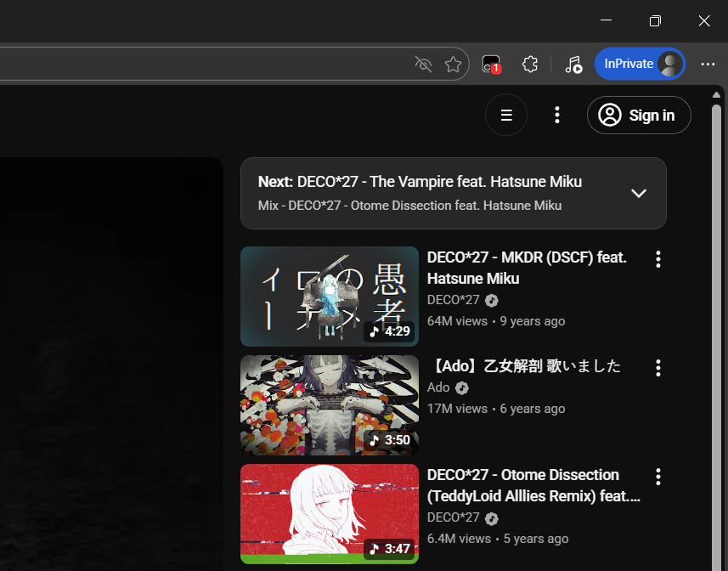This screenshot has height=571, width=728.
Task: Open Ado 乙女解剖 video thumbnail
Action: 330,404
